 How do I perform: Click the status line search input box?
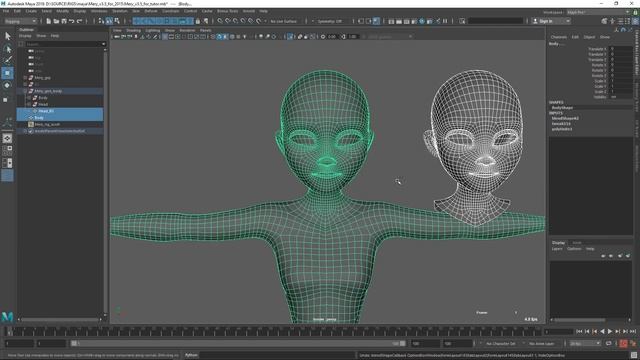pyautogui.click(x=496, y=21)
